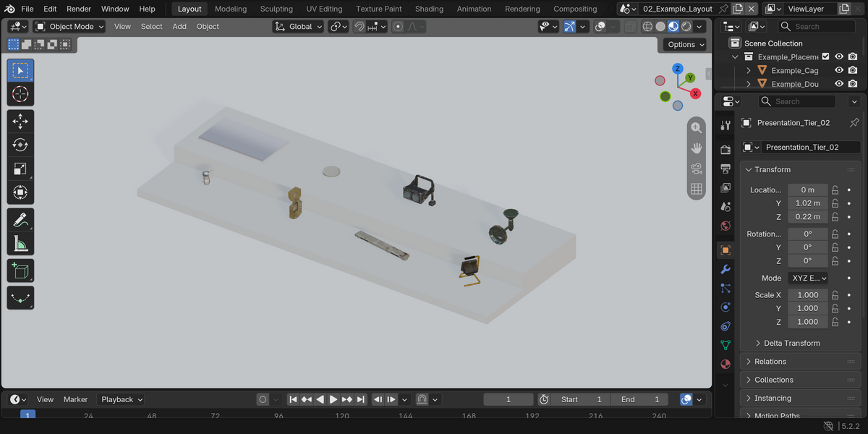Screen dimensions: 868x434
Task: Toggle camera view icon in viewport
Action: (697, 169)
